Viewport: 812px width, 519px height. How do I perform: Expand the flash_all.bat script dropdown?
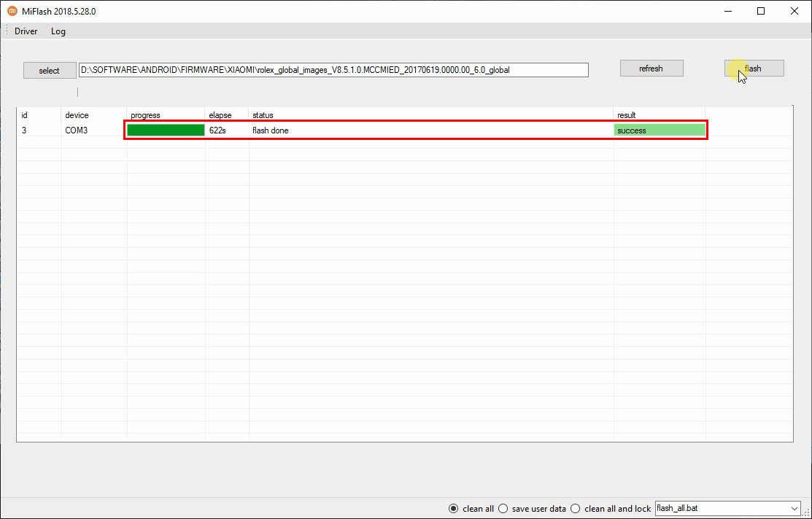coord(795,509)
